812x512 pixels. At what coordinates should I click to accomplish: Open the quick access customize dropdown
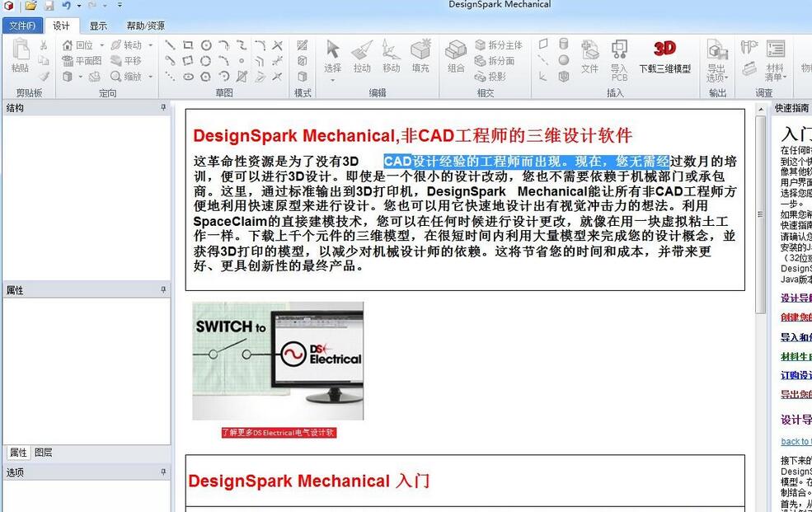120,6
